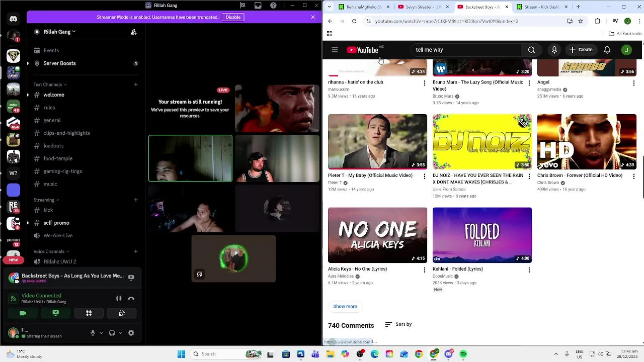Go to YouTube home via logo
644x362 pixels.
(x=362, y=50)
